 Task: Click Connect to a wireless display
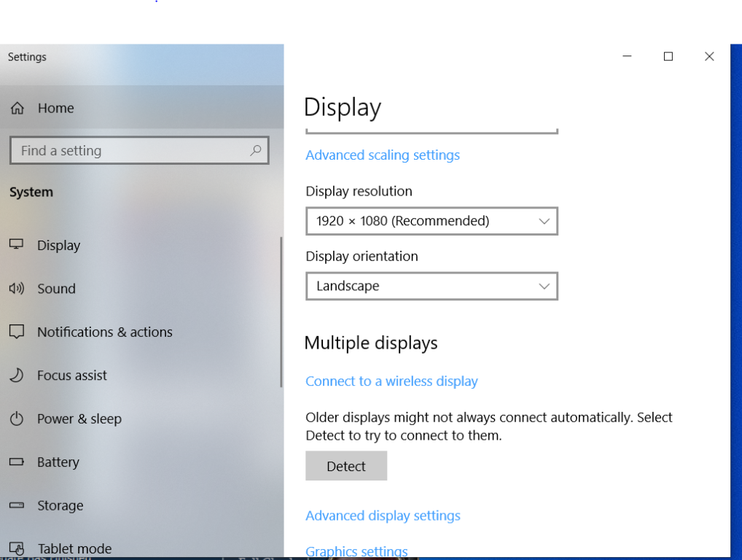pos(391,381)
